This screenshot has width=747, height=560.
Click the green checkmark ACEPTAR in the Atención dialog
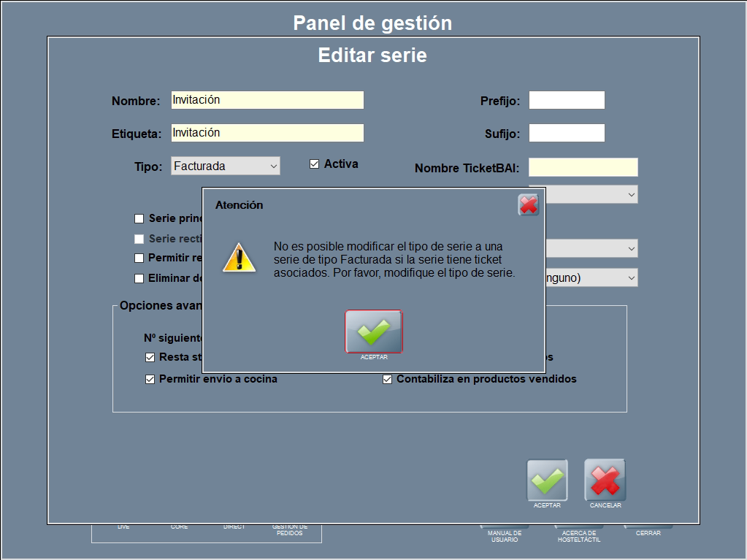pyautogui.click(x=373, y=331)
